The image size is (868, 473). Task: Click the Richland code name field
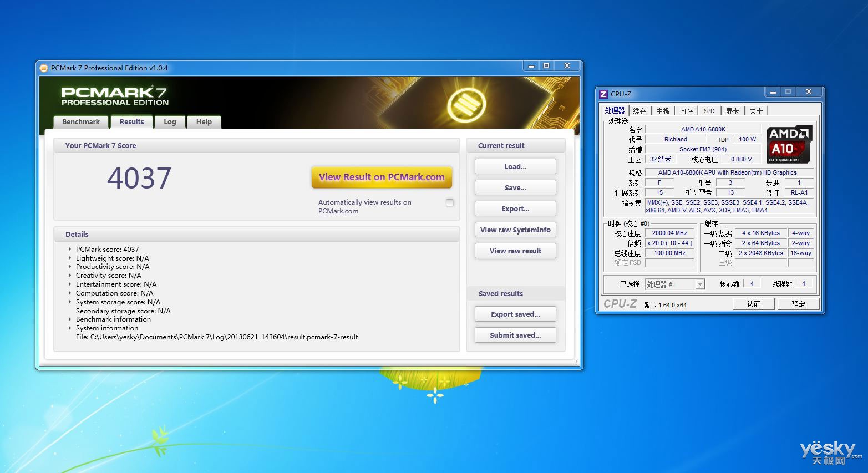[x=676, y=139]
